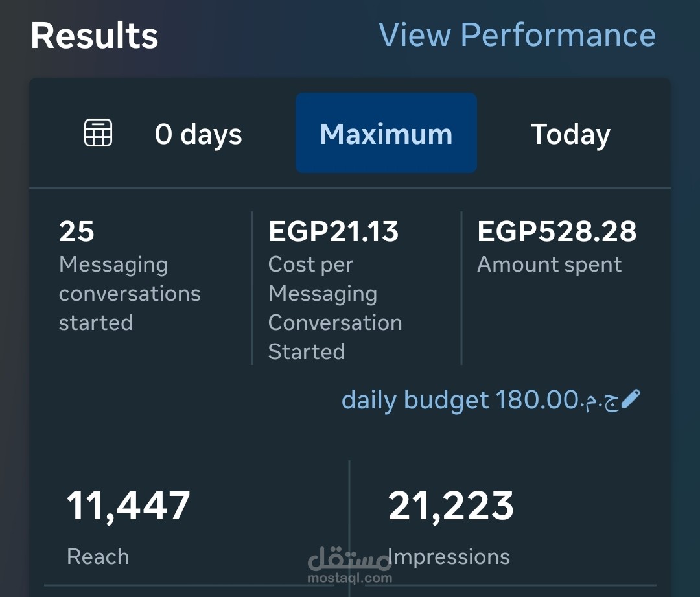
Task: Tap the Reach label
Action: (x=98, y=556)
